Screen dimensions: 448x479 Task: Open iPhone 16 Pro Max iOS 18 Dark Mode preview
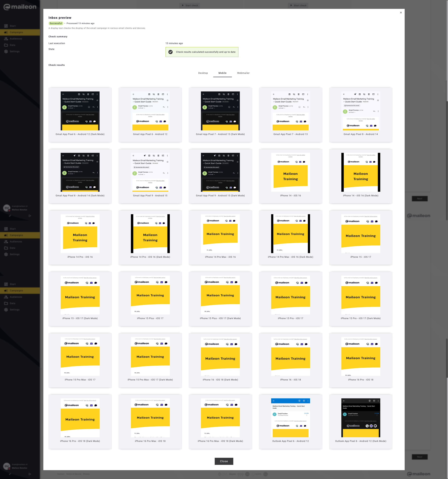(220, 418)
